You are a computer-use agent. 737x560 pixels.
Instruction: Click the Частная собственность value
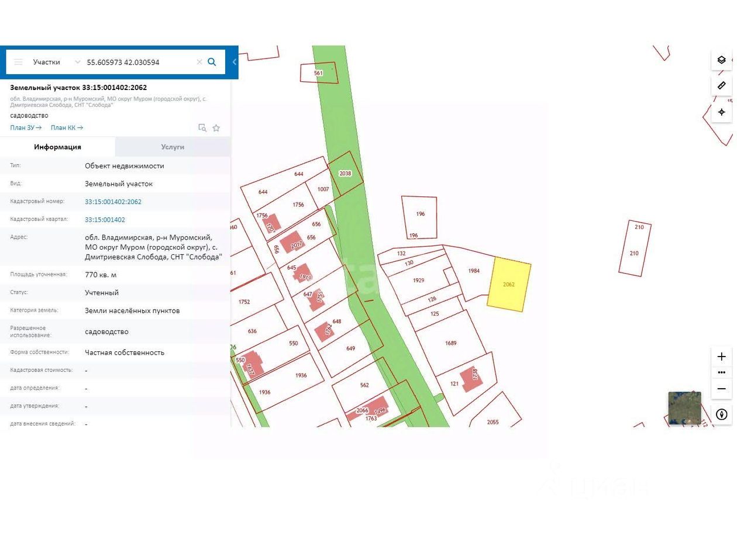tap(125, 352)
